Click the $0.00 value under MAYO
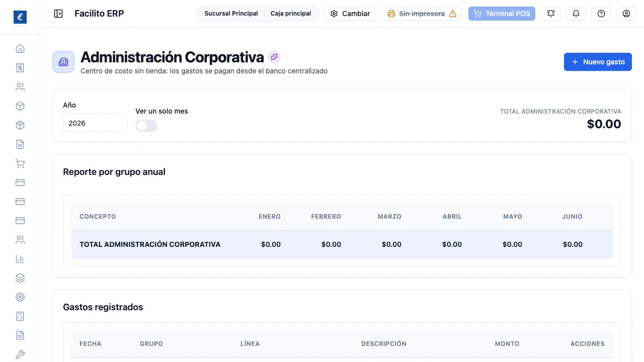The height and width of the screenshot is (362, 644). click(512, 244)
